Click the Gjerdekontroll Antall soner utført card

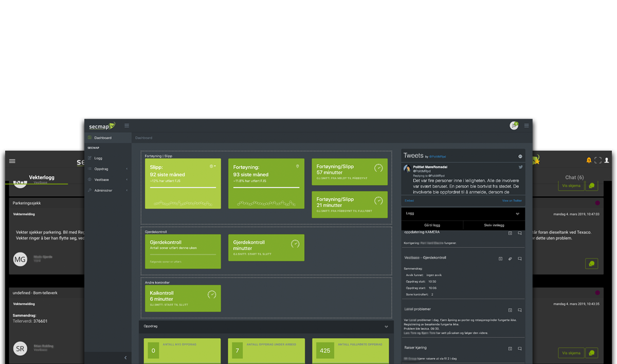[183, 251]
